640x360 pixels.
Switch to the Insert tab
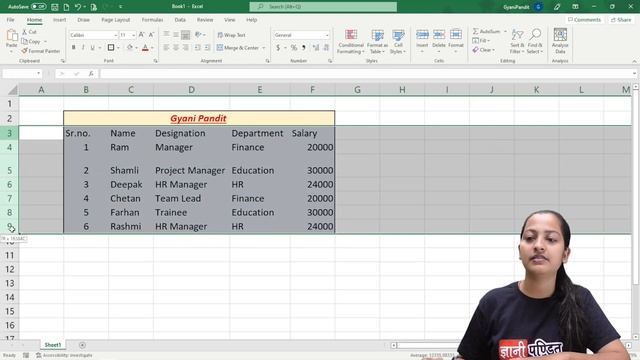[x=59, y=20]
